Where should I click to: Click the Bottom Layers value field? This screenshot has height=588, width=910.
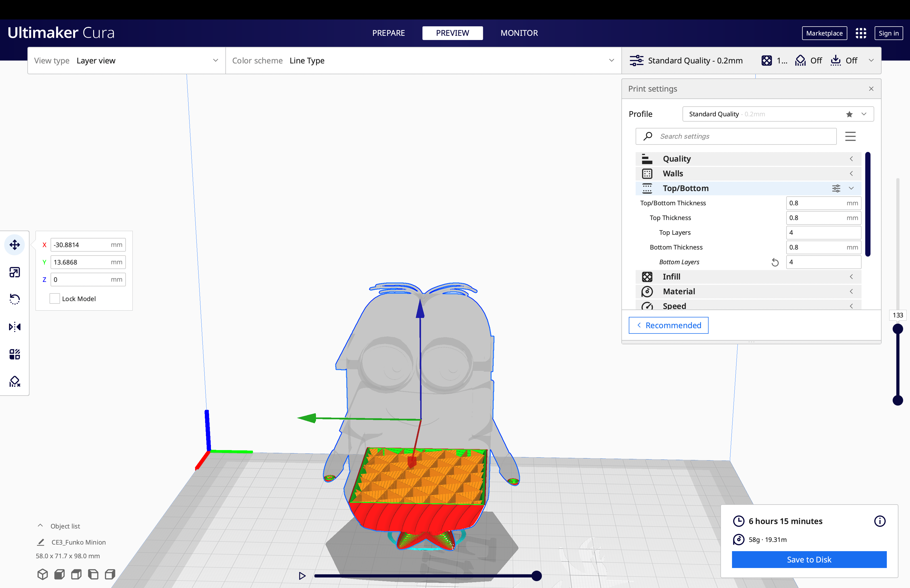click(823, 262)
